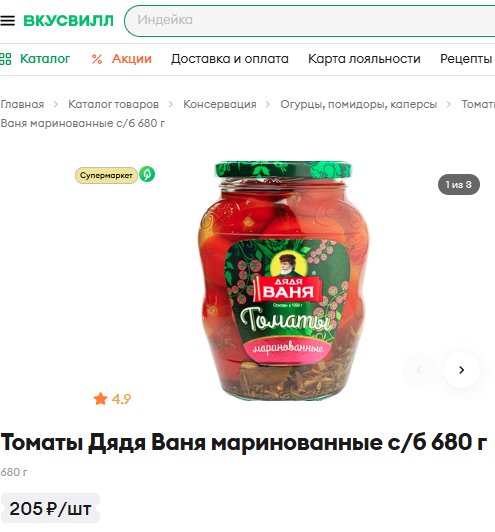Open the Акции menu item
The image size is (495, 532).
[x=132, y=59]
